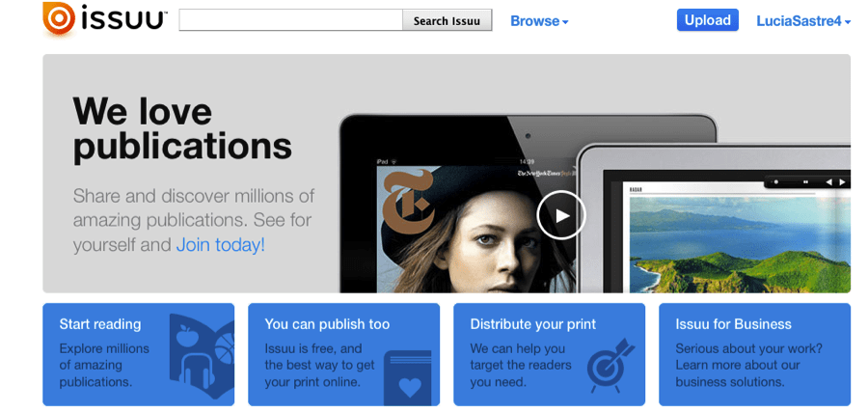
Task: Click the target with arrow icon
Action: (610, 365)
